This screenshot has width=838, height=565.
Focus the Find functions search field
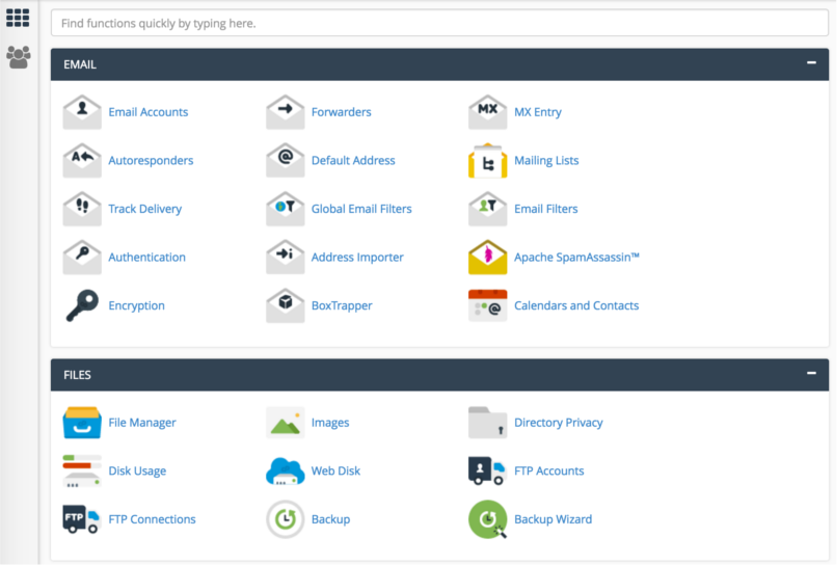coord(439,23)
